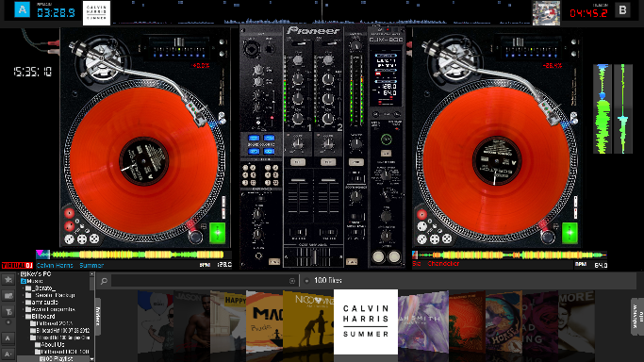Click the clear icon inside the search field

pyautogui.click(x=292, y=281)
